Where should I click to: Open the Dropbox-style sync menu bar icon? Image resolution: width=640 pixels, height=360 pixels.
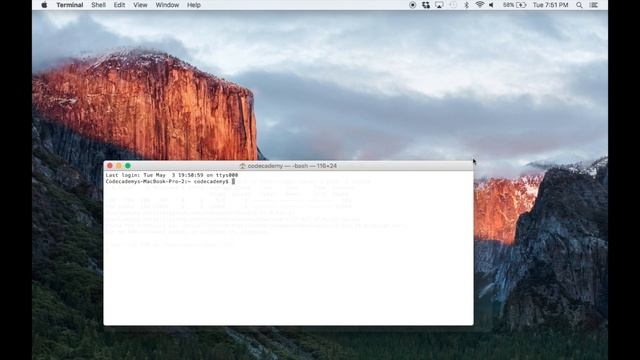(x=426, y=5)
